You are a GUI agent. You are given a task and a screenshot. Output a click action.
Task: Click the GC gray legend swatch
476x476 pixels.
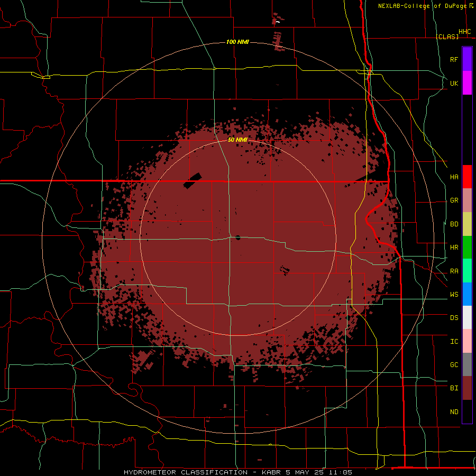[467, 364]
